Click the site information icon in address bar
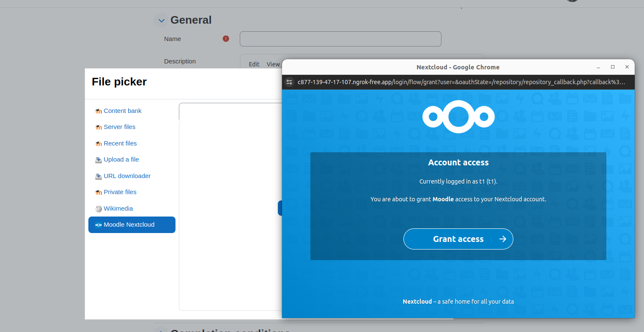Screen dimensions: 644x332 [x=289, y=82]
